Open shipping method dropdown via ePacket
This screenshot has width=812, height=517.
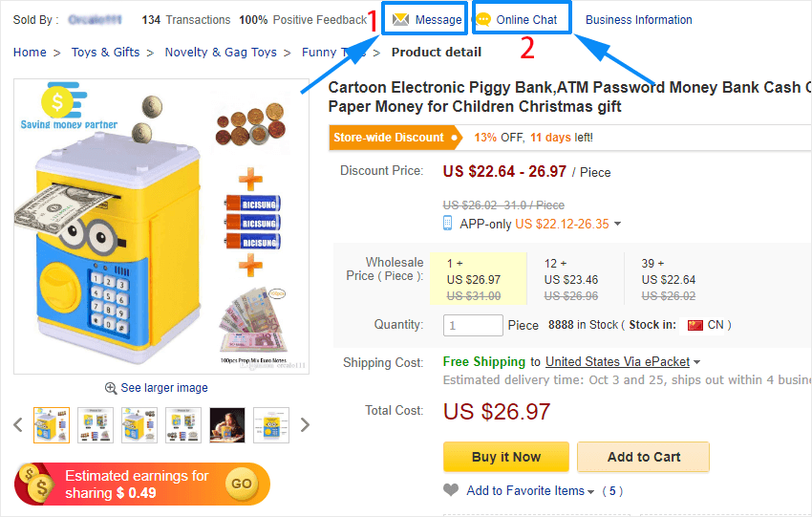click(x=697, y=362)
